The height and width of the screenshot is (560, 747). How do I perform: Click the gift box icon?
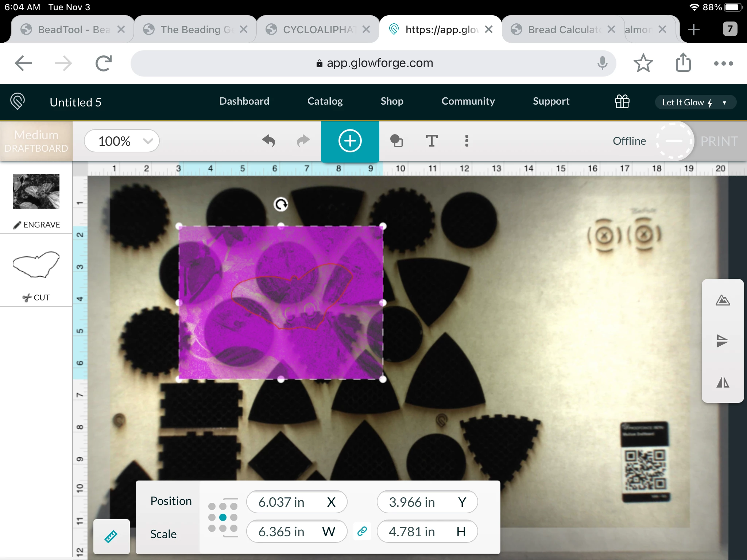coord(622,102)
